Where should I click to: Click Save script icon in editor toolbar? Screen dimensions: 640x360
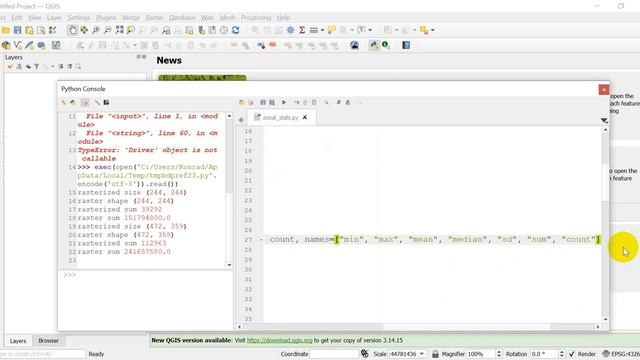pyautogui.click(x=263, y=102)
